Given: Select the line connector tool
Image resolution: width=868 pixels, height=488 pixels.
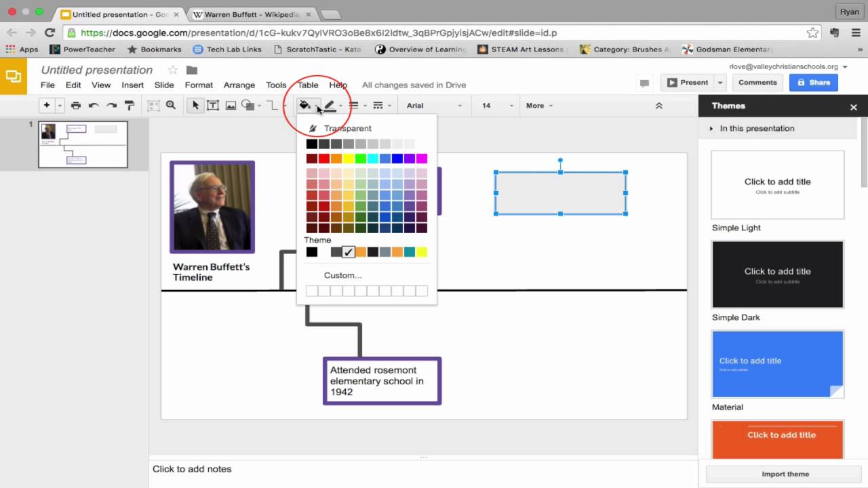Looking at the screenshot, I should coord(272,105).
